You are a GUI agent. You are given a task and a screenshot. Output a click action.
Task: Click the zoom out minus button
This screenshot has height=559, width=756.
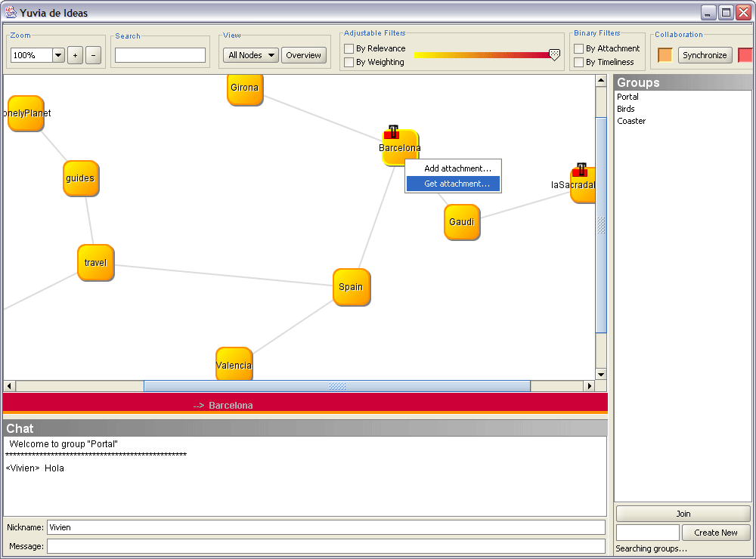93,55
